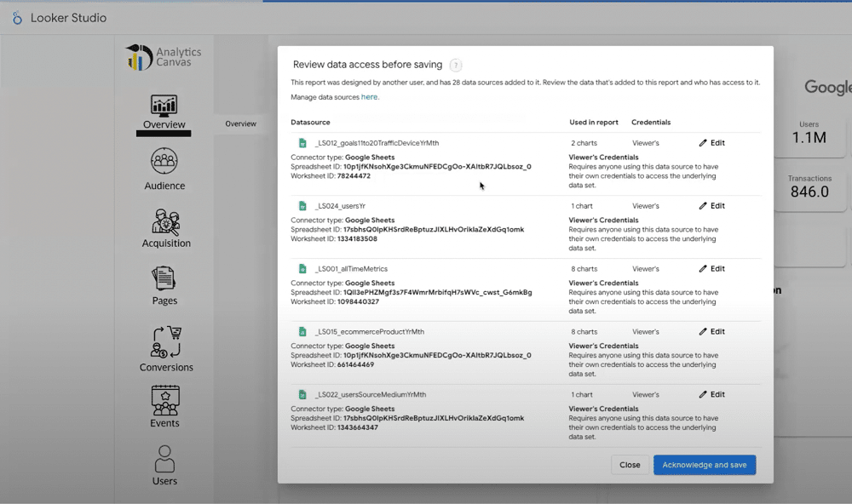Select the _LS001_allTimeMetrics datasource name
The image size is (852, 504).
[351, 269]
